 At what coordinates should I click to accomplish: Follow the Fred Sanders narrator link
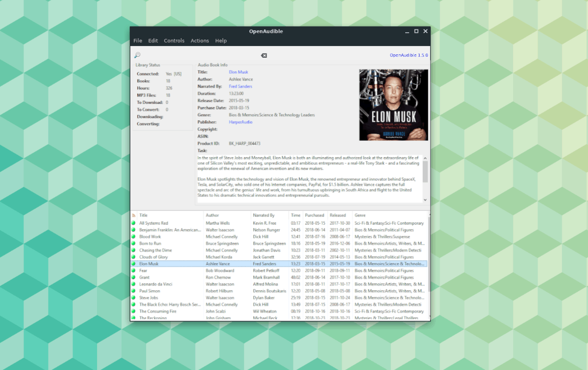241,86
